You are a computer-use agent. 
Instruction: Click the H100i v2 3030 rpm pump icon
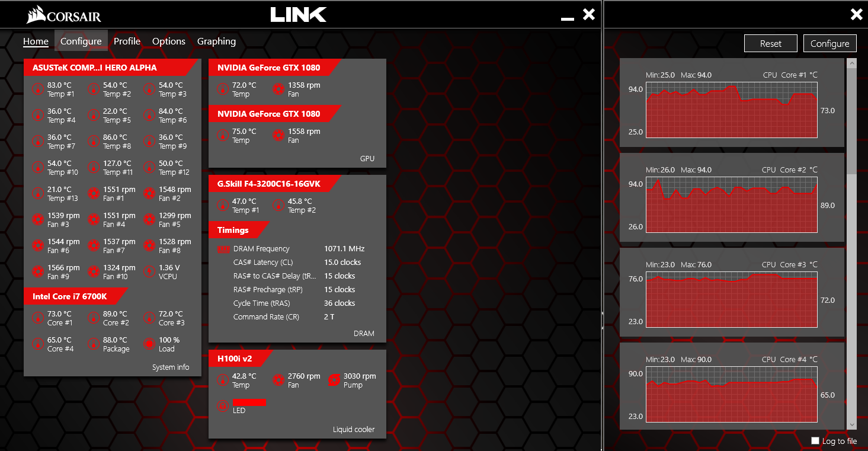point(334,380)
